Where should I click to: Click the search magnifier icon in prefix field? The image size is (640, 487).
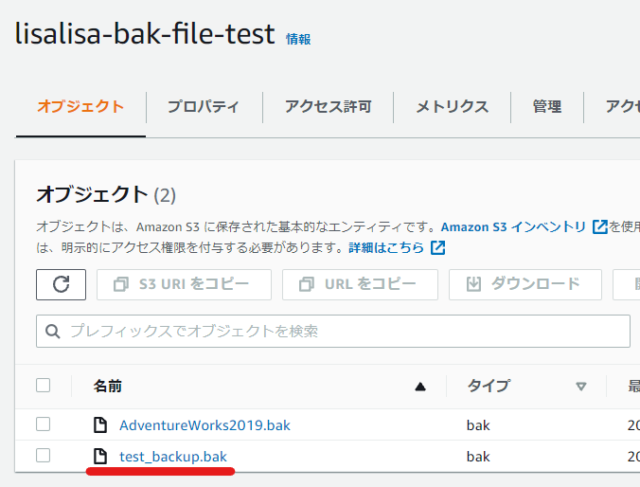[53, 331]
